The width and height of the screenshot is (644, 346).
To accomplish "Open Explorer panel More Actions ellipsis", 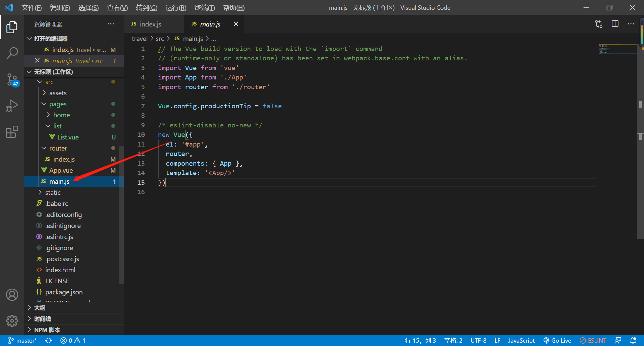I will click(x=111, y=24).
